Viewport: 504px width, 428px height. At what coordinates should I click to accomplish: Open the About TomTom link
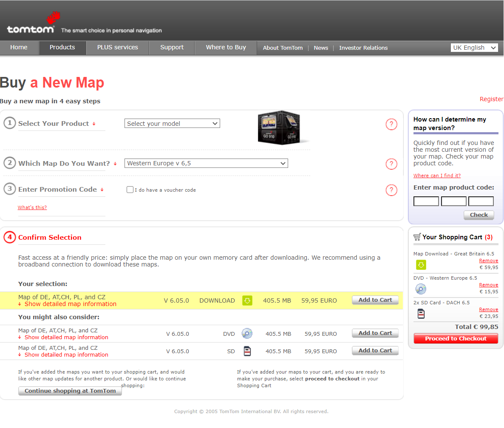point(283,48)
